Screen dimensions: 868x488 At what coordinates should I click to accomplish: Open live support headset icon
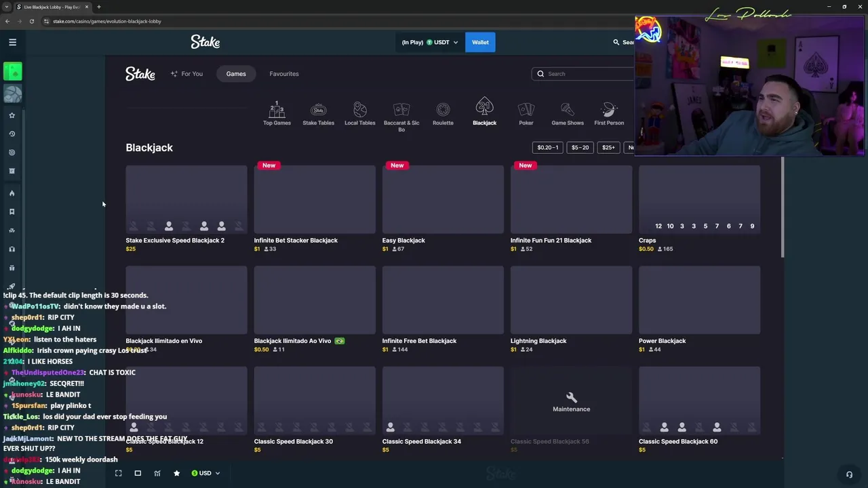(x=849, y=474)
